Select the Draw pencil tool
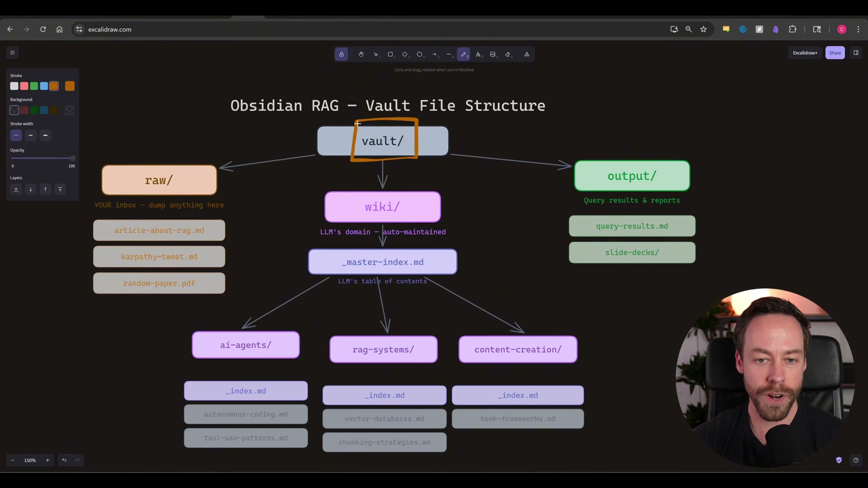Image resolution: width=868 pixels, height=488 pixels. point(463,54)
